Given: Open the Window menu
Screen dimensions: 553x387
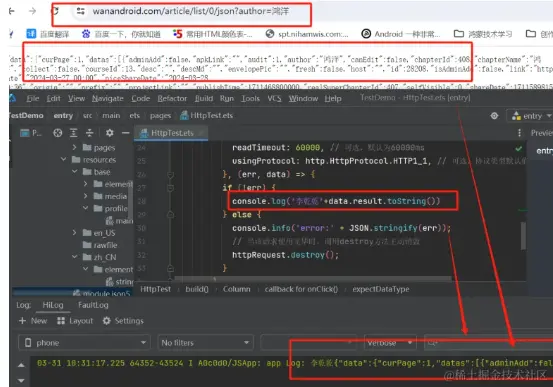Looking at the screenshot, I should 303,98.
